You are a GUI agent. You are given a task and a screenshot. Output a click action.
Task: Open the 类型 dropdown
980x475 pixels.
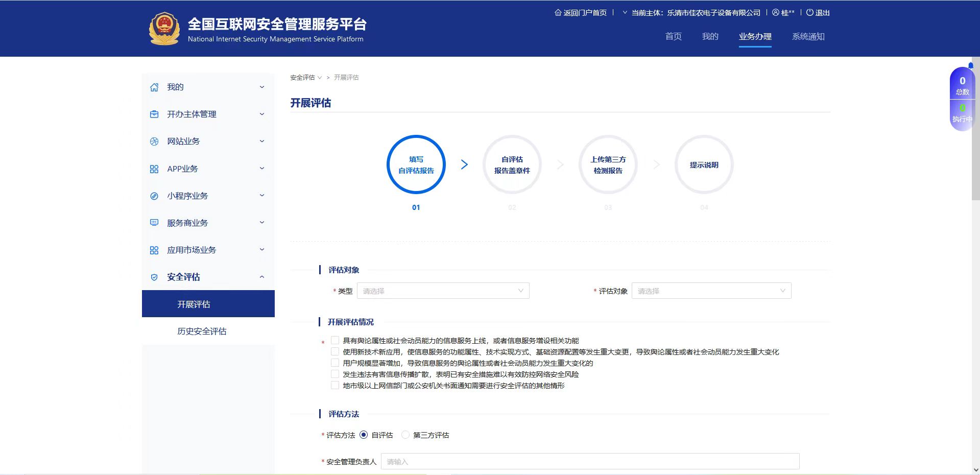coord(442,291)
